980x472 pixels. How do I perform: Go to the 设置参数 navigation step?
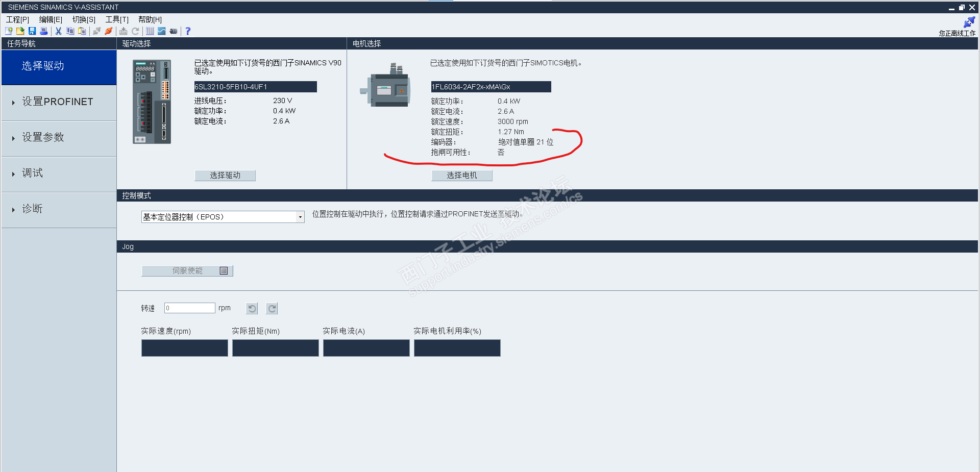click(59, 138)
